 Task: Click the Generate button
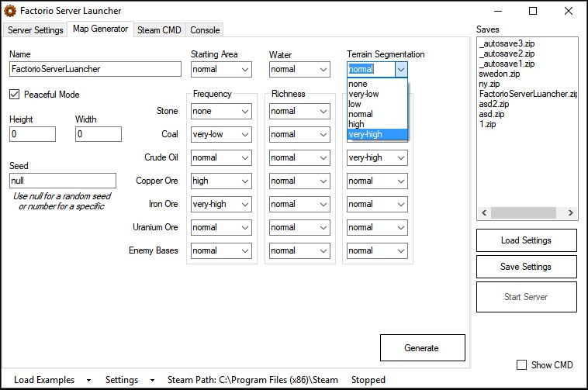point(423,347)
